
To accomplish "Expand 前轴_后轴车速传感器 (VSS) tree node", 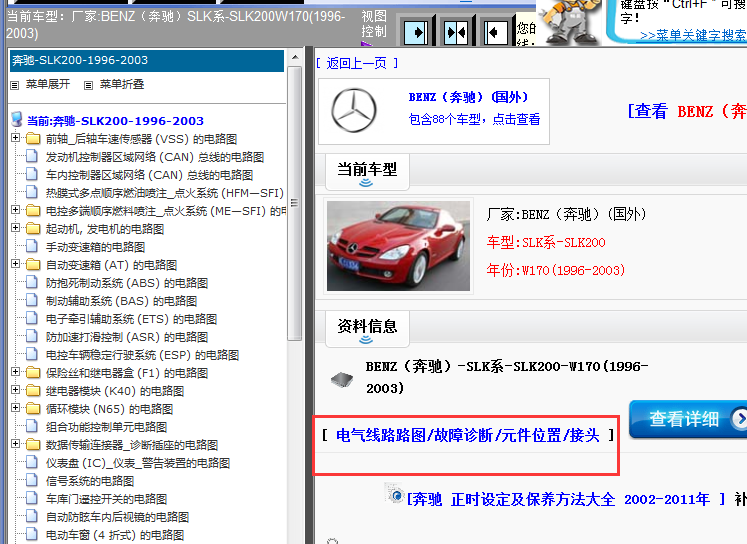I will point(15,138).
